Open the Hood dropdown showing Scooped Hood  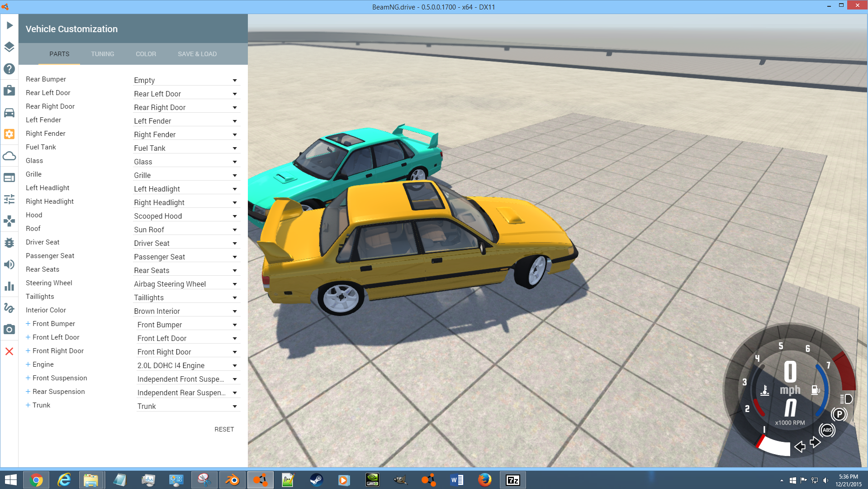(x=186, y=216)
